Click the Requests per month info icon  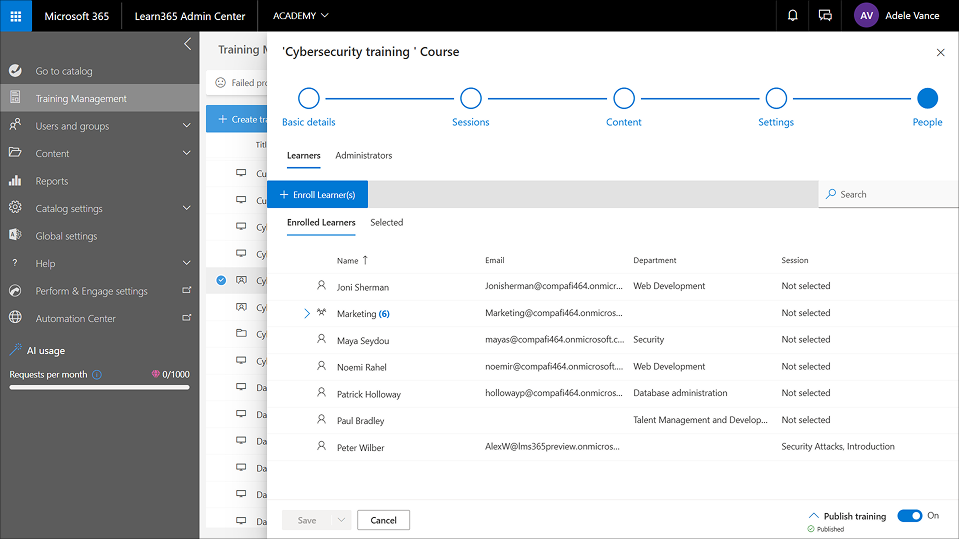[97, 374]
